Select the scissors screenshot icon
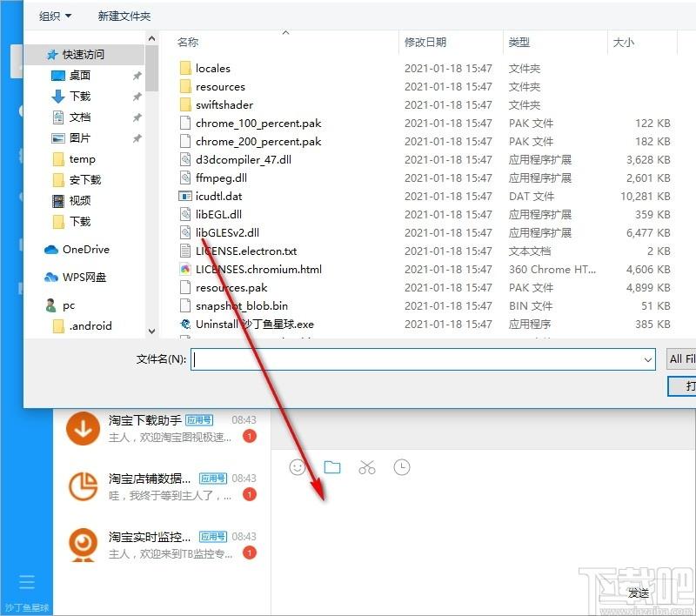Image resolution: width=696 pixels, height=616 pixels. click(x=367, y=467)
